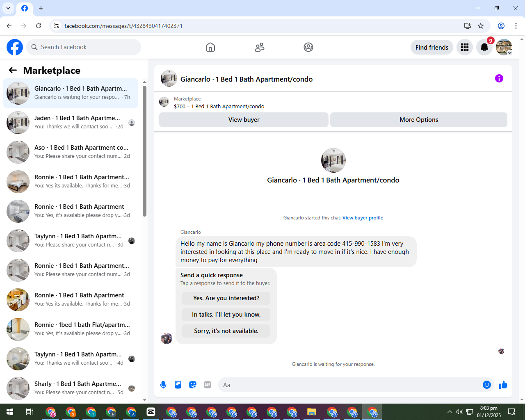The width and height of the screenshot is (525, 420).
Task: Go to the Facebook Home tab
Action: coord(210,47)
